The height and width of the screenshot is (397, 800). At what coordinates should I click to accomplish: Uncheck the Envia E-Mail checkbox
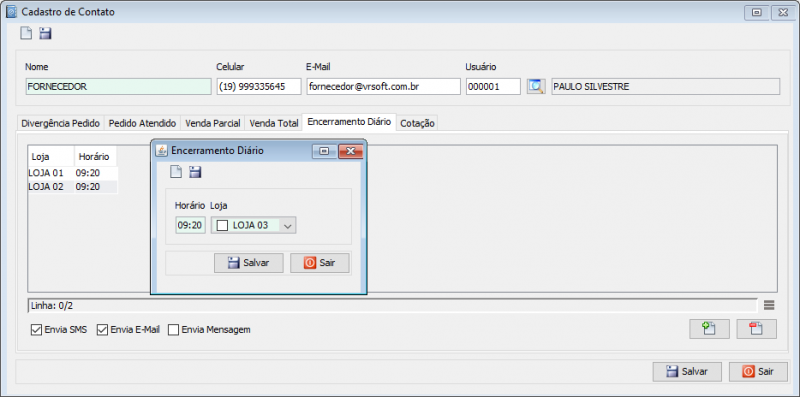tap(102, 330)
